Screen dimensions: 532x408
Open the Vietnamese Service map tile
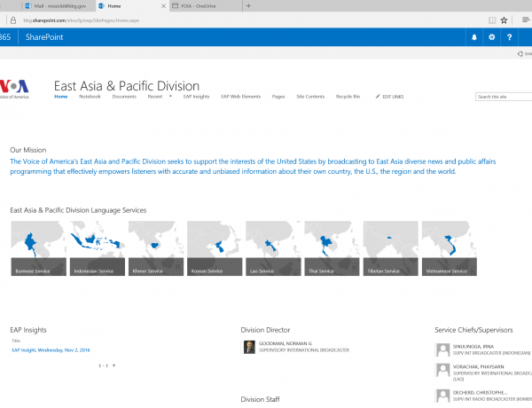tap(450, 248)
